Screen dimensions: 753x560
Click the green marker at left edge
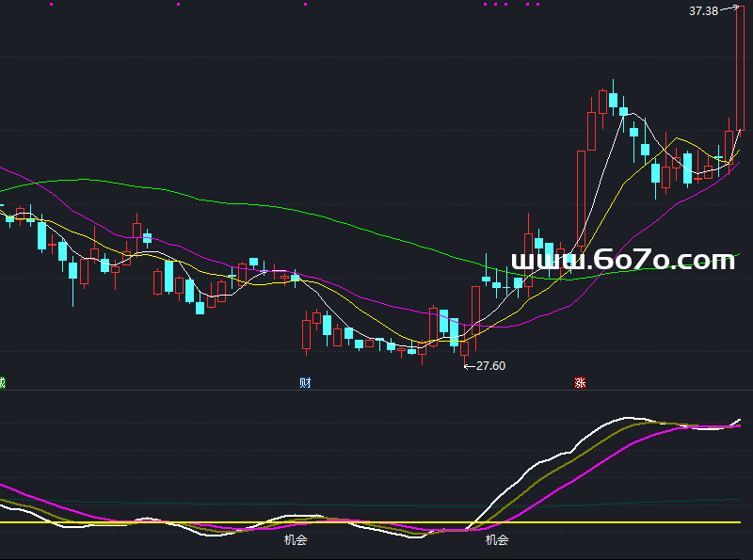tap(2, 382)
